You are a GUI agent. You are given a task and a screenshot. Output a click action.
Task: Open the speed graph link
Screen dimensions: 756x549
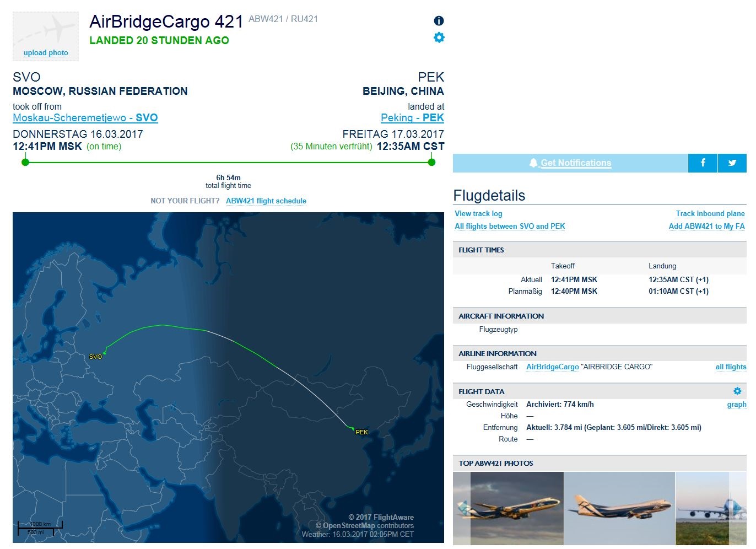pyautogui.click(x=737, y=405)
